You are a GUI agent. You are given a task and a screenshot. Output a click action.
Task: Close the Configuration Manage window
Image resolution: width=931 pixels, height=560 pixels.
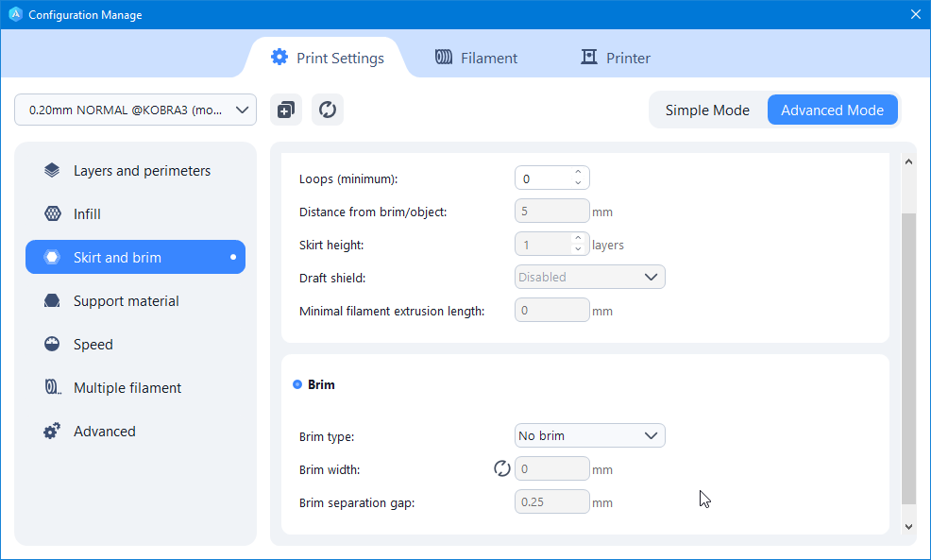coord(916,14)
